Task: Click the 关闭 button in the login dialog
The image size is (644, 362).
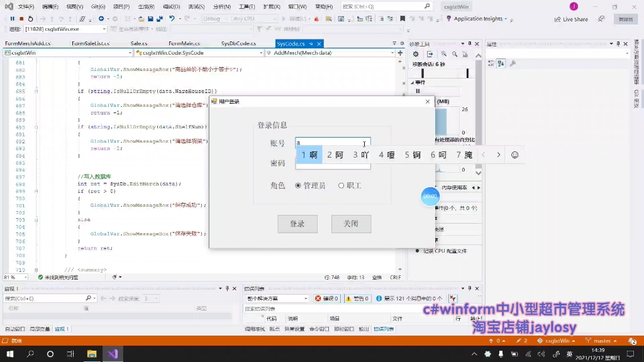Action: pos(351,224)
